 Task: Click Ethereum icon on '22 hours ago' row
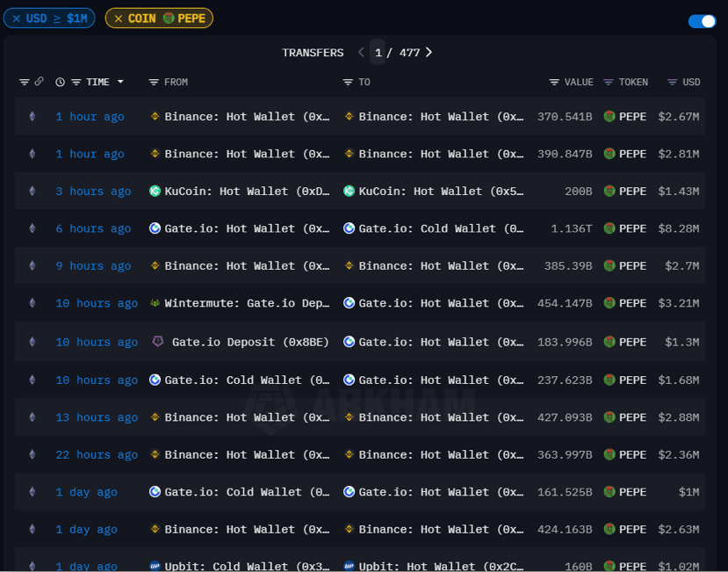pos(32,455)
